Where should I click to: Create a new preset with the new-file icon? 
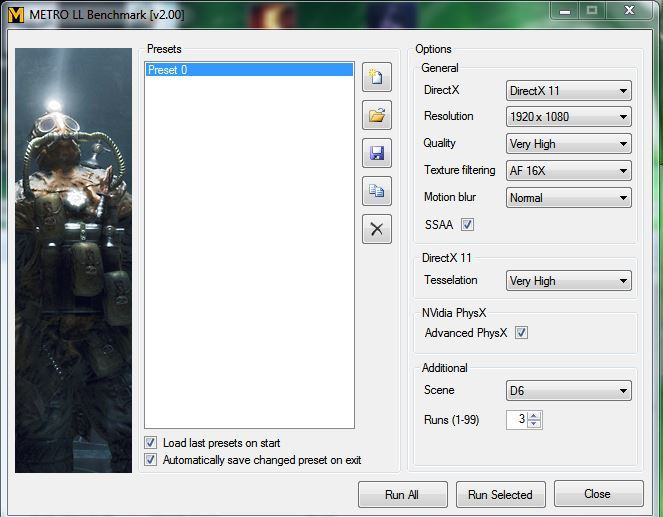point(377,77)
